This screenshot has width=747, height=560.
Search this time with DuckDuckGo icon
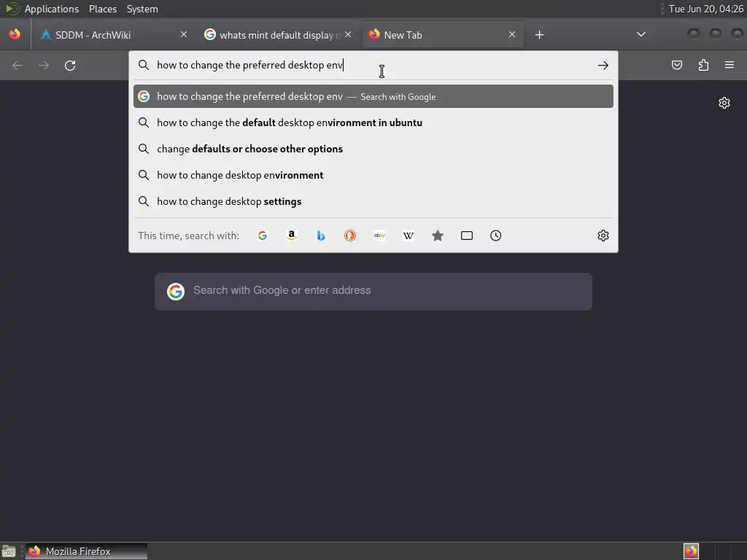350,236
